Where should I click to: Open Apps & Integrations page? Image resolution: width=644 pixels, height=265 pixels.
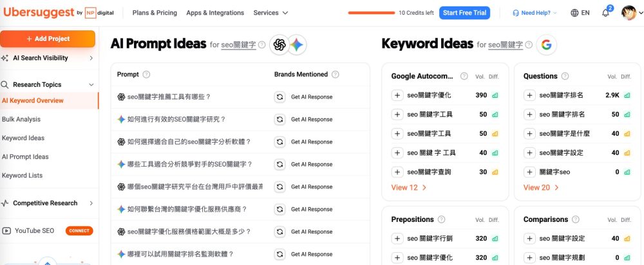pos(215,13)
